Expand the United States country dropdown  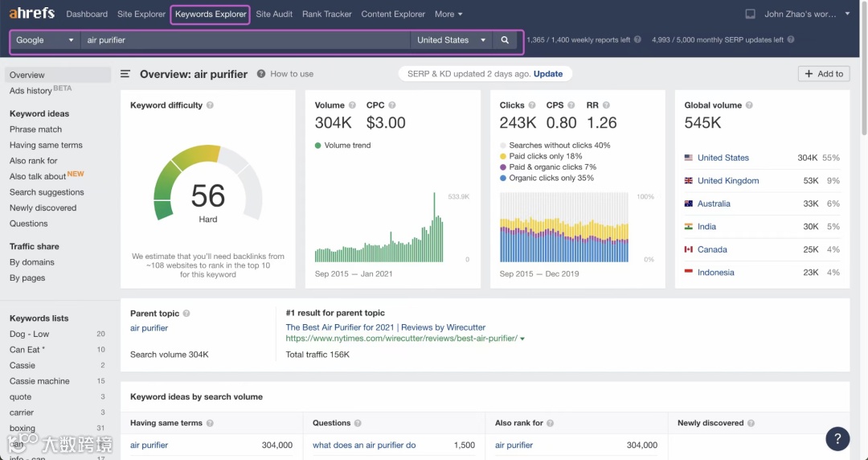(452, 40)
